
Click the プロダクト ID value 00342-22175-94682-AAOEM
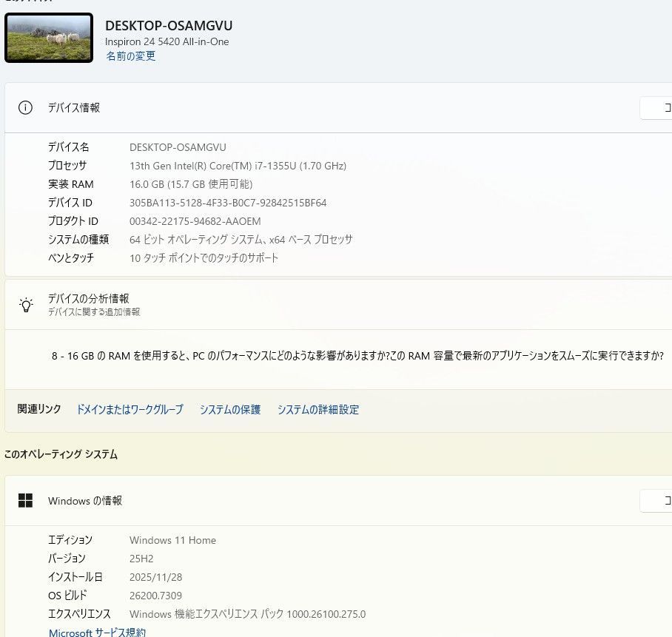[x=195, y=221]
